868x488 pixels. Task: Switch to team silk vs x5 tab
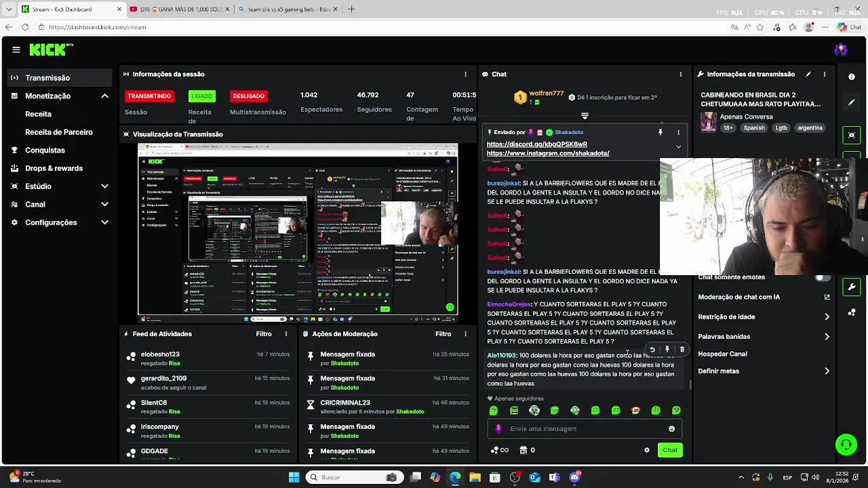(288, 9)
